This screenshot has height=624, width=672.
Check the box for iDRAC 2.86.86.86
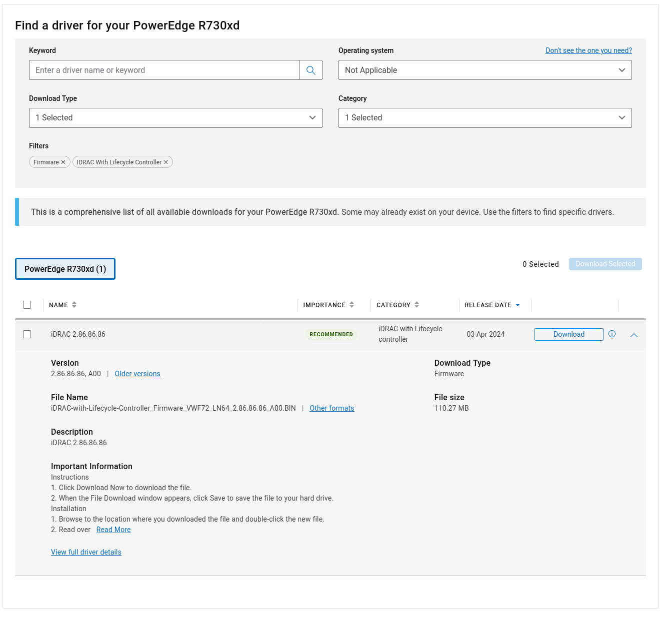[x=27, y=334]
